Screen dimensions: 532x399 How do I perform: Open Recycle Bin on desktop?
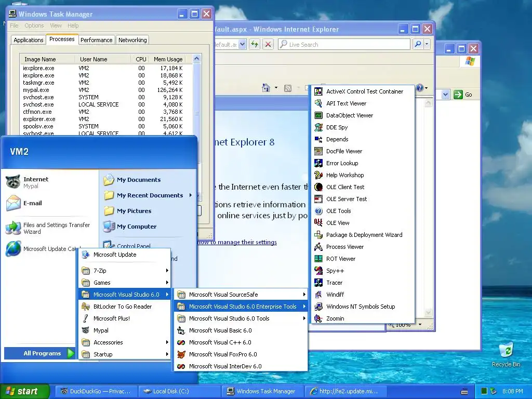click(x=506, y=355)
